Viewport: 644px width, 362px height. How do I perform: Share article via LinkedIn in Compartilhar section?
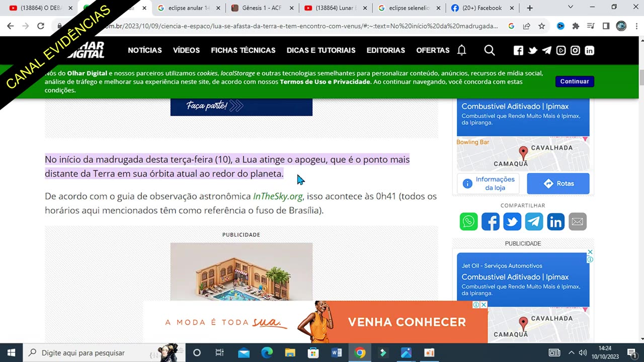[x=556, y=221]
